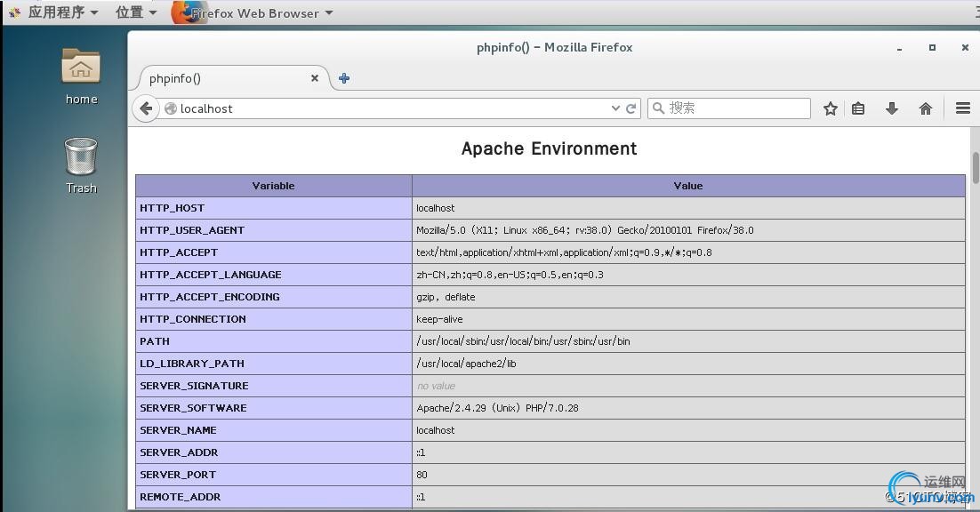Minimize the Firefox window
This screenshot has height=512, width=980.
click(x=899, y=48)
